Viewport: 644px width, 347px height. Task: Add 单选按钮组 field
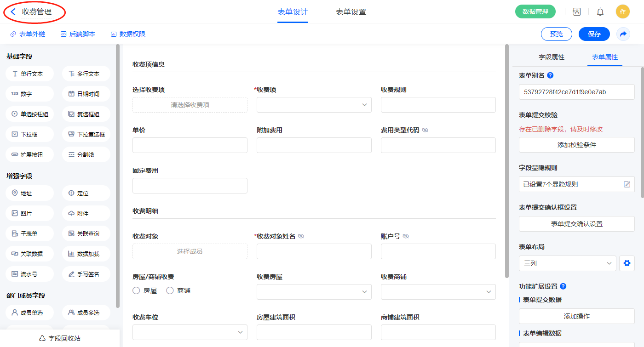coord(29,114)
